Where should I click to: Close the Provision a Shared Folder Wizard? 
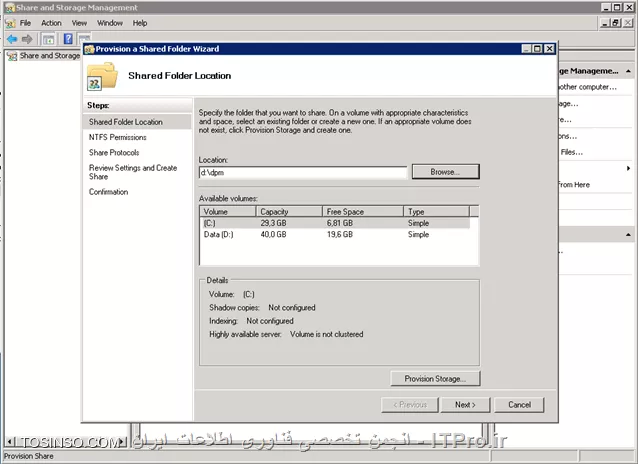(549, 49)
